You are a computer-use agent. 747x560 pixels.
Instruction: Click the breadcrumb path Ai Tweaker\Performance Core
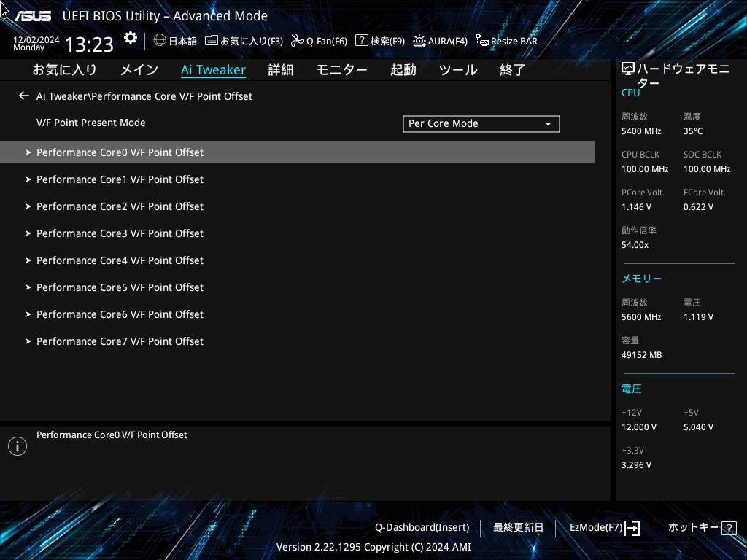[x=144, y=96]
